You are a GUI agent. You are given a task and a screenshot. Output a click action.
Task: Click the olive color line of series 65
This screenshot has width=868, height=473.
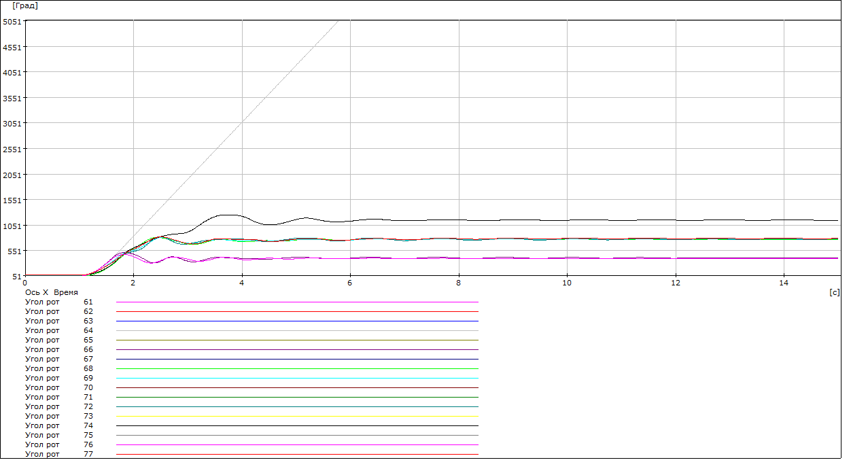coord(298,340)
